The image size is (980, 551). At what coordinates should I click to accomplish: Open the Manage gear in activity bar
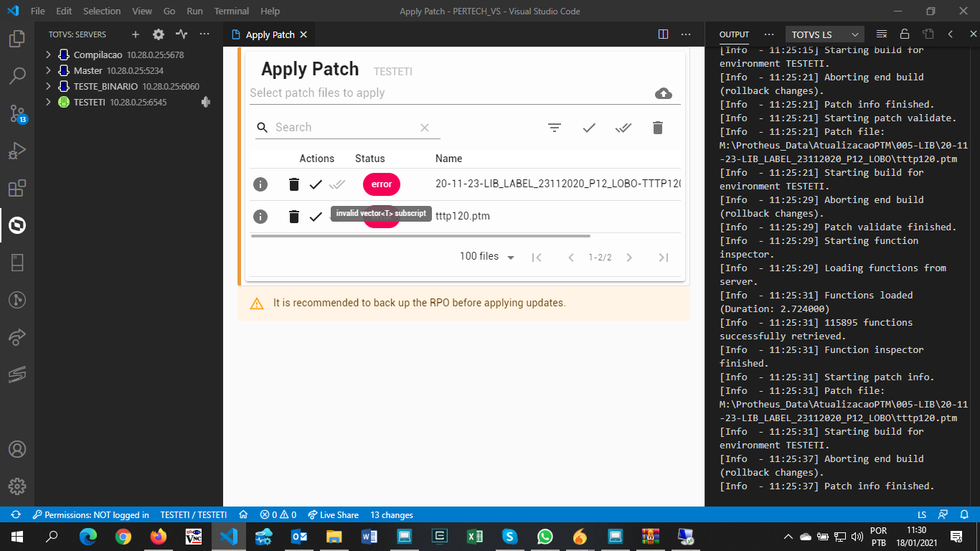pos(17,486)
